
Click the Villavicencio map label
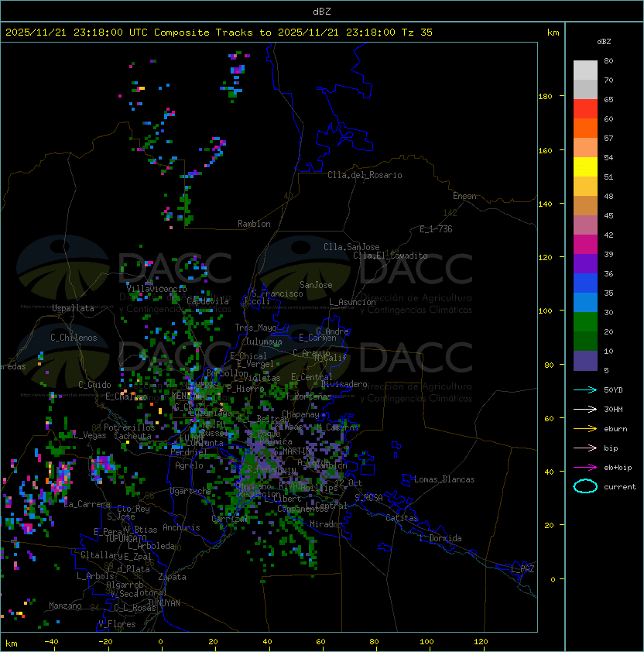(x=156, y=289)
